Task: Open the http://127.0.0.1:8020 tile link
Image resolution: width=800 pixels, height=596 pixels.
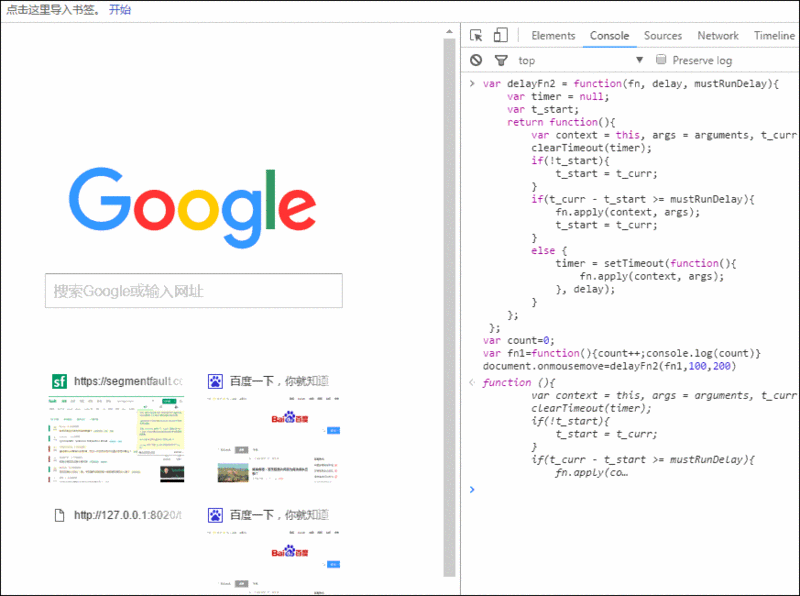Action: (x=128, y=515)
